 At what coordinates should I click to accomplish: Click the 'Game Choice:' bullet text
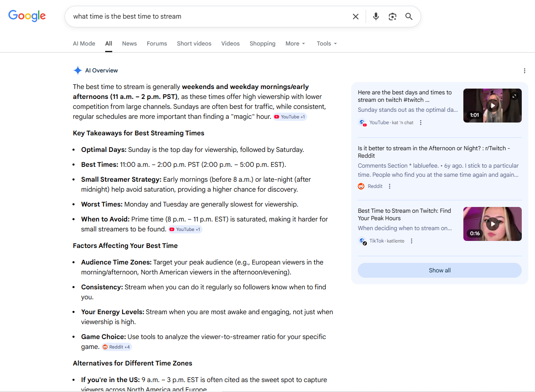[x=104, y=337]
